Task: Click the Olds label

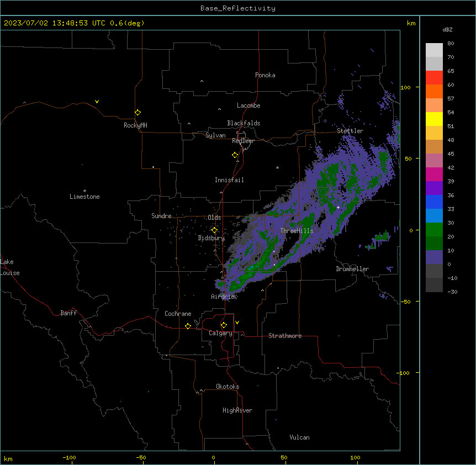Action: click(x=214, y=218)
